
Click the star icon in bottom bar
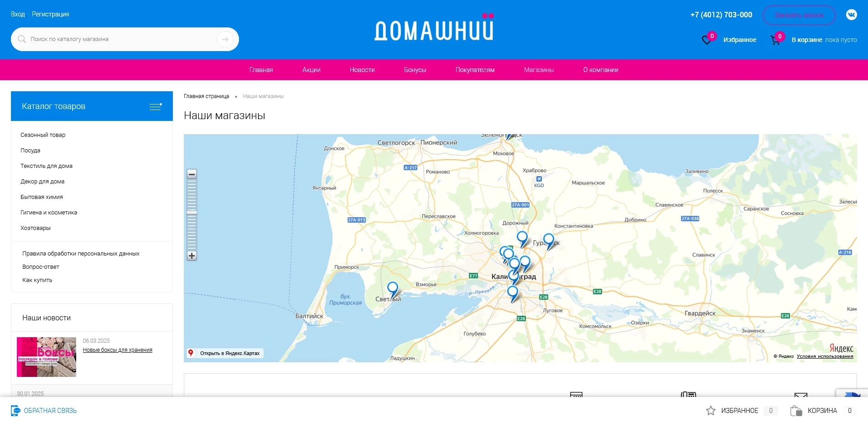pos(711,411)
